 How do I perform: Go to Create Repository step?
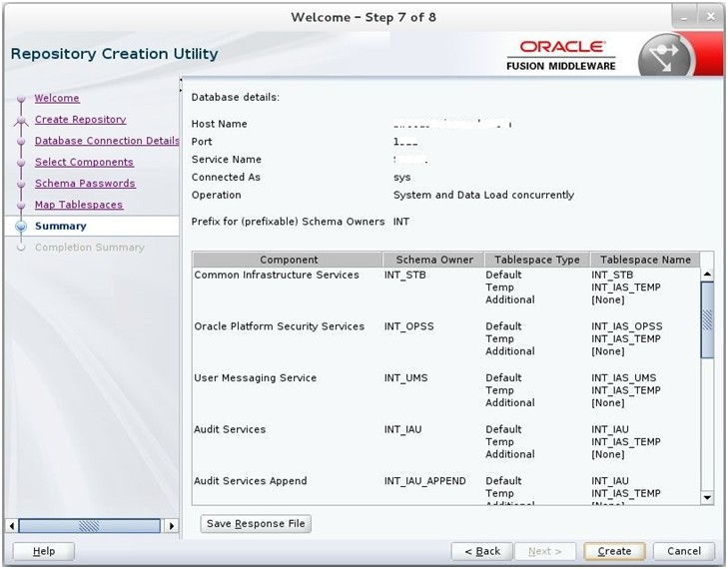click(80, 119)
